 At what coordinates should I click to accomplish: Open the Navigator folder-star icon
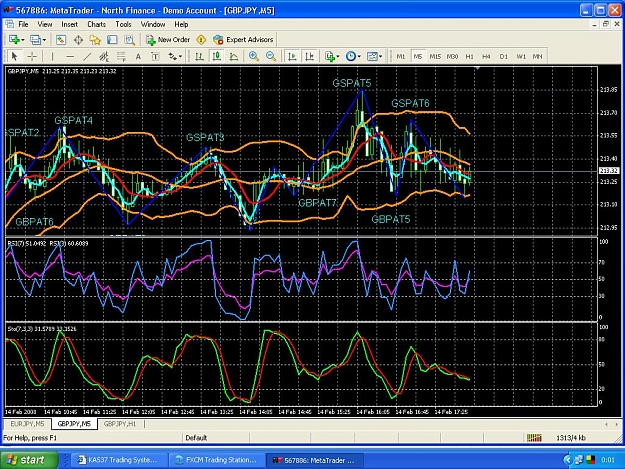95,40
